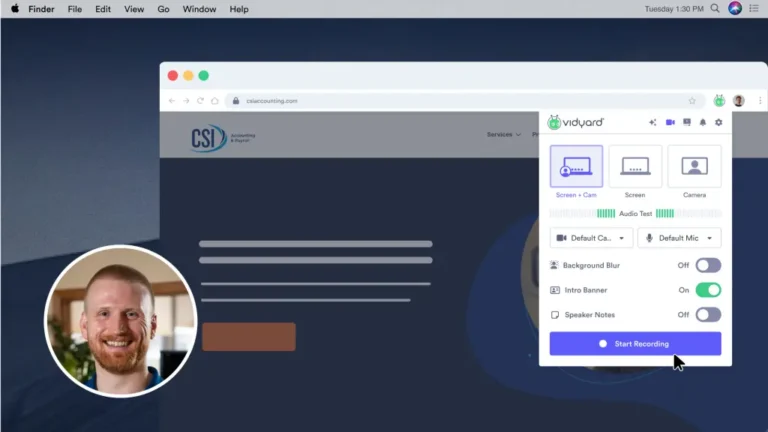Open the Edit menu
768x432 pixels.
103,9
